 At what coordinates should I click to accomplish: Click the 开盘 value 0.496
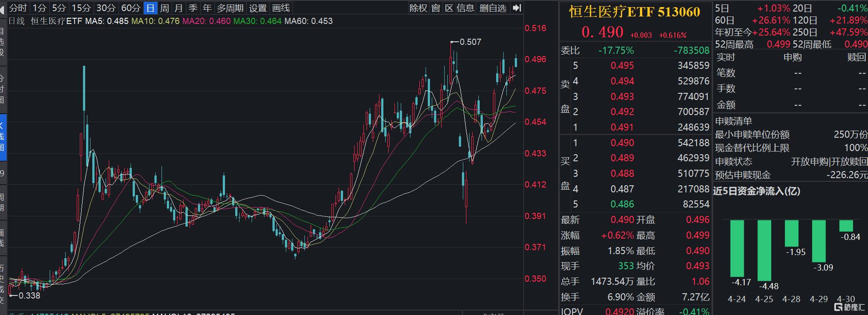pos(698,219)
